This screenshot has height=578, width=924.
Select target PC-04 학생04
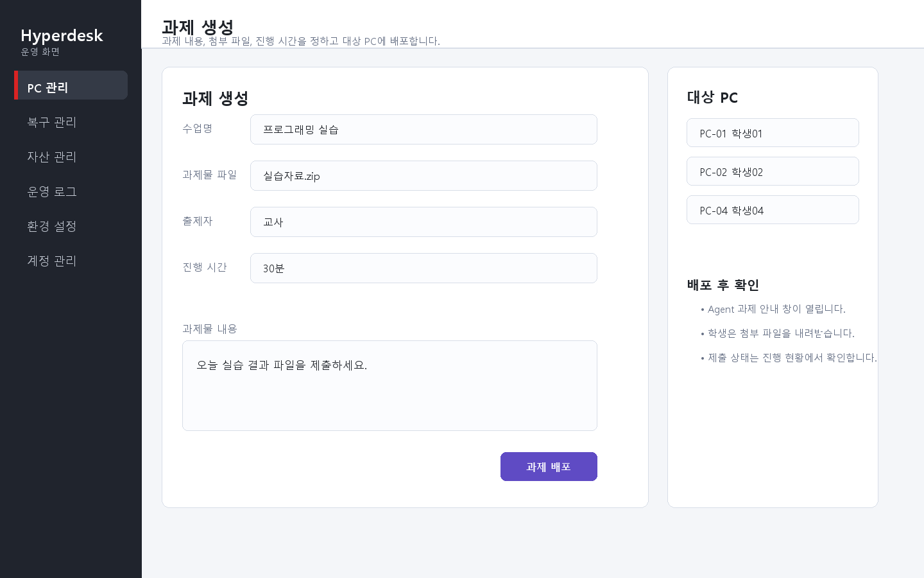coord(773,210)
